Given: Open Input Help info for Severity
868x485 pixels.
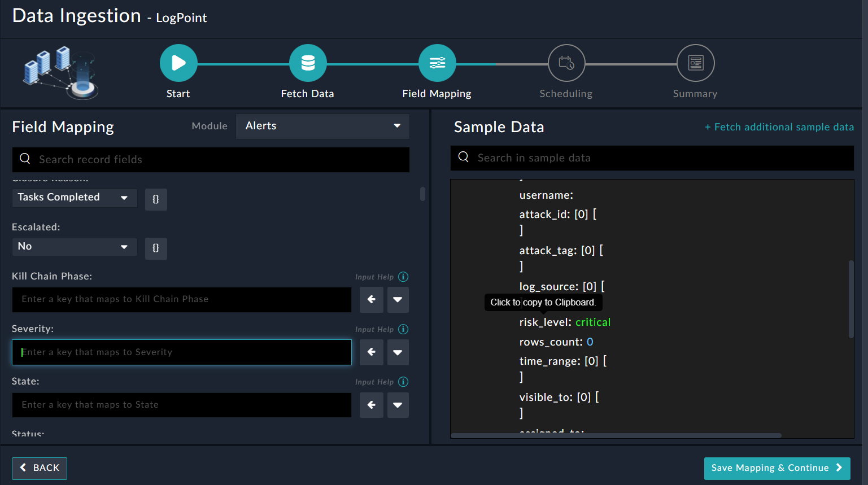Looking at the screenshot, I should [403, 329].
